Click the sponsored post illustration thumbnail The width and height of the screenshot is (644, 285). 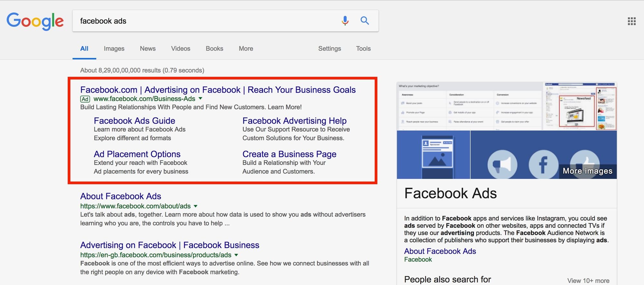tap(433, 155)
